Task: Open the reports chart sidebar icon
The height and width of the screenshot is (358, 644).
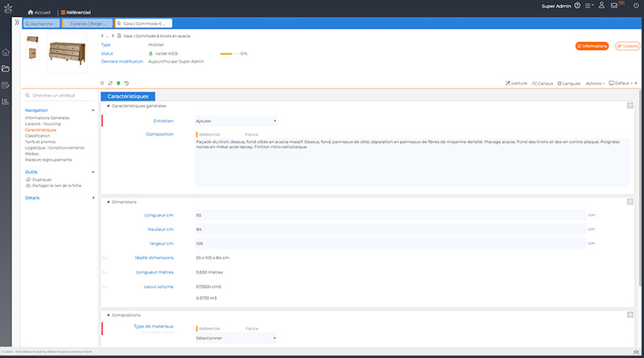Action: pyautogui.click(x=6, y=101)
